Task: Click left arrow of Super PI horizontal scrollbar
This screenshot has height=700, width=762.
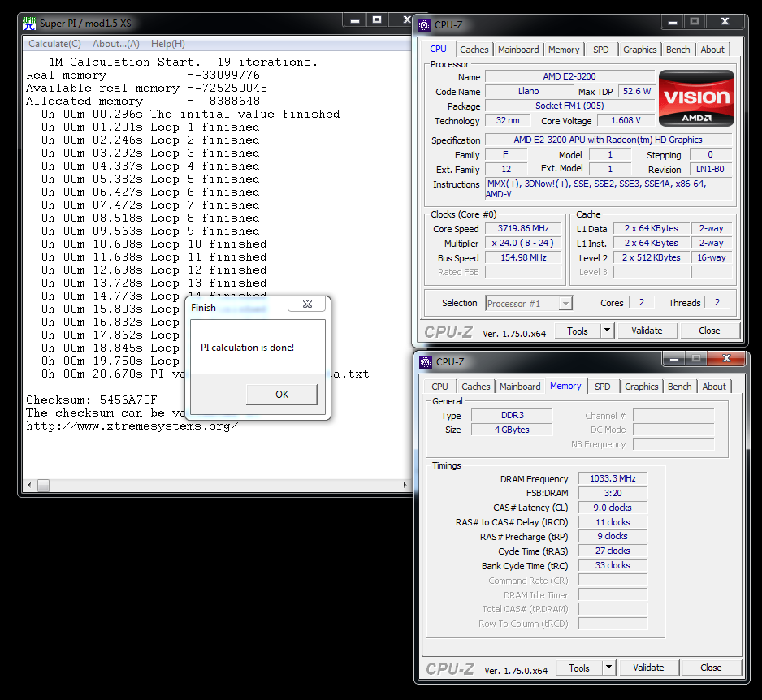Action: tap(29, 486)
